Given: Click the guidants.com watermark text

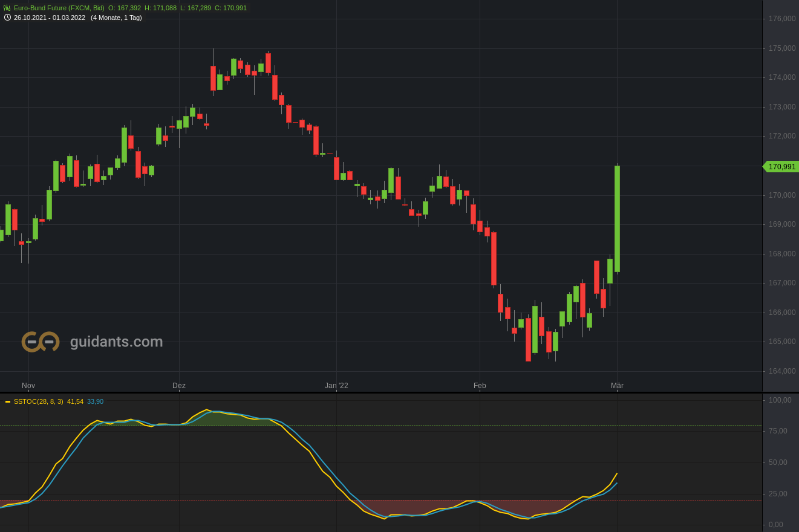Looking at the screenshot, I should 115,342.
